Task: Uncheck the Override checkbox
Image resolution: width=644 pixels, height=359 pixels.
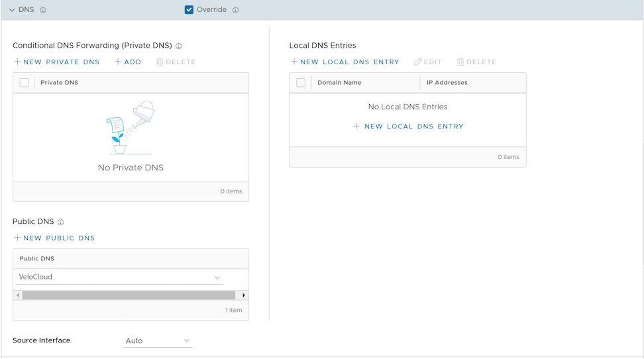Action: (189, 10)
